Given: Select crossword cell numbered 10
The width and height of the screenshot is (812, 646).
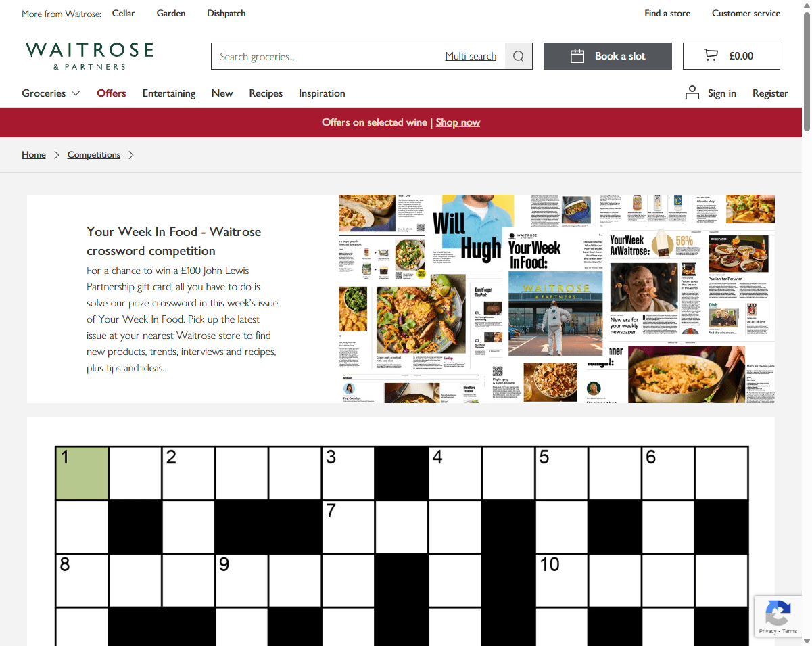Looking at the screenshot, I should coord(562,580).
